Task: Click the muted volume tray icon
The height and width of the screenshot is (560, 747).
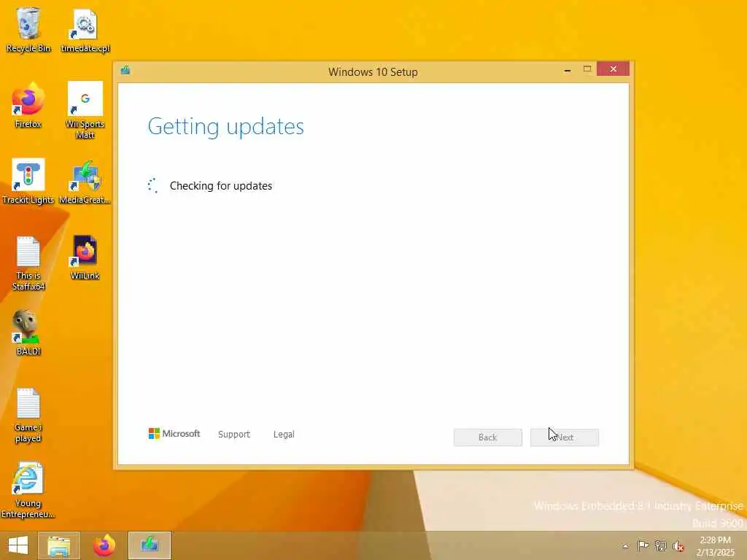Action: point(678,545)
